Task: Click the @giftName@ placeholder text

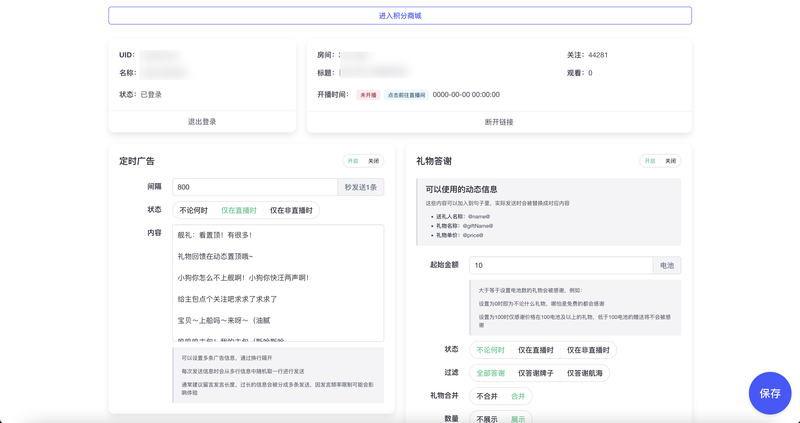Action: (x=481, y=226)
